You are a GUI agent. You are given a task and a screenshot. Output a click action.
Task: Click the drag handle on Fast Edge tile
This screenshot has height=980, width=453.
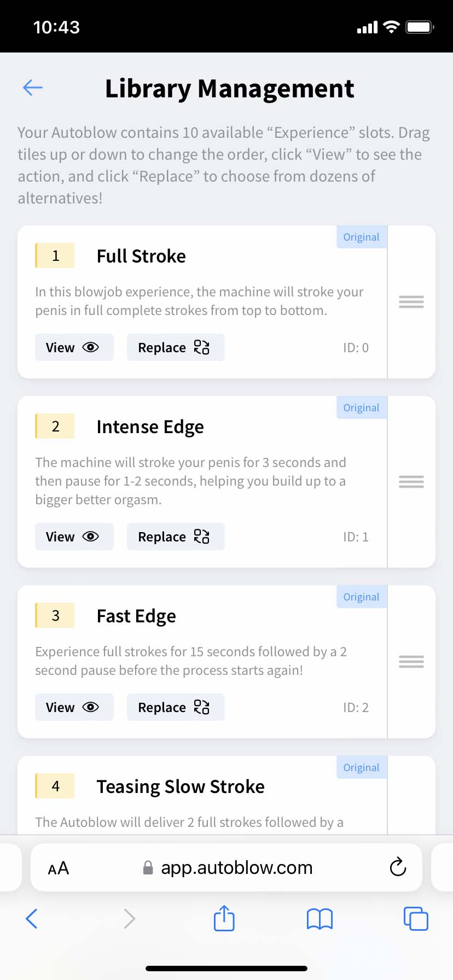point(411,662)
